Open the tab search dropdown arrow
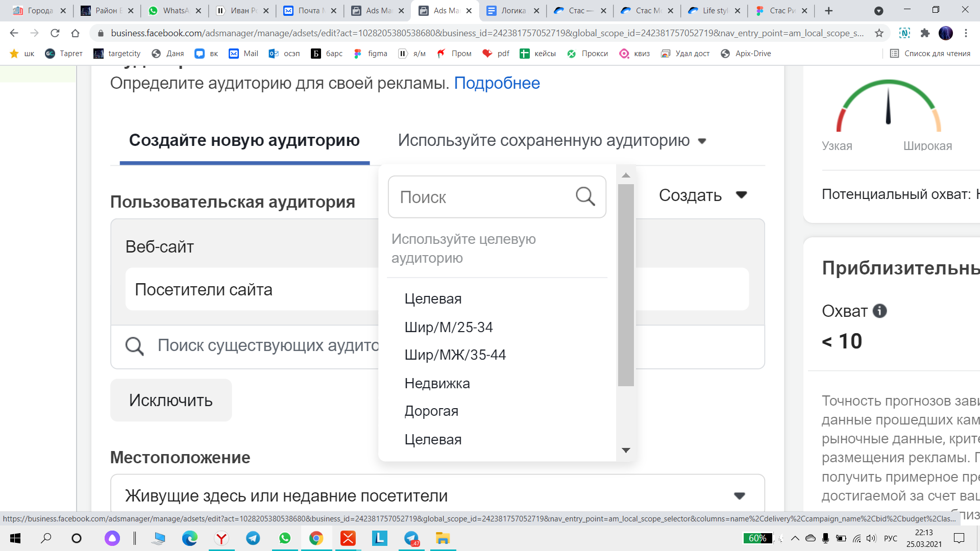The image size is (980, 551). click(878, 11)
